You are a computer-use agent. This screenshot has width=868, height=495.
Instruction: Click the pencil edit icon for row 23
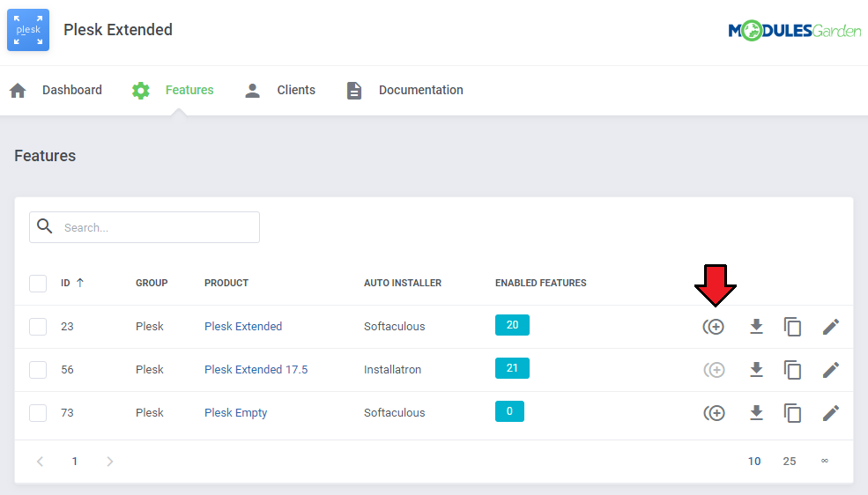[x=831, y=327]
